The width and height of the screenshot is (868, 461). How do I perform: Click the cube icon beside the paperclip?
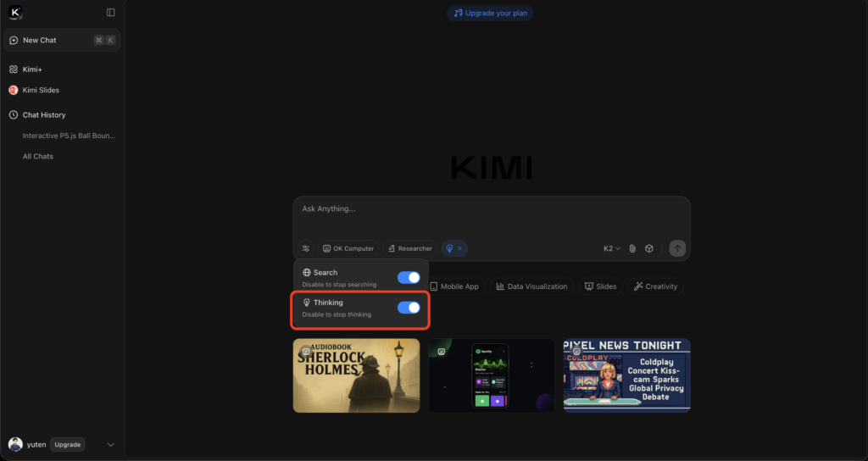(x=648, y=248)
